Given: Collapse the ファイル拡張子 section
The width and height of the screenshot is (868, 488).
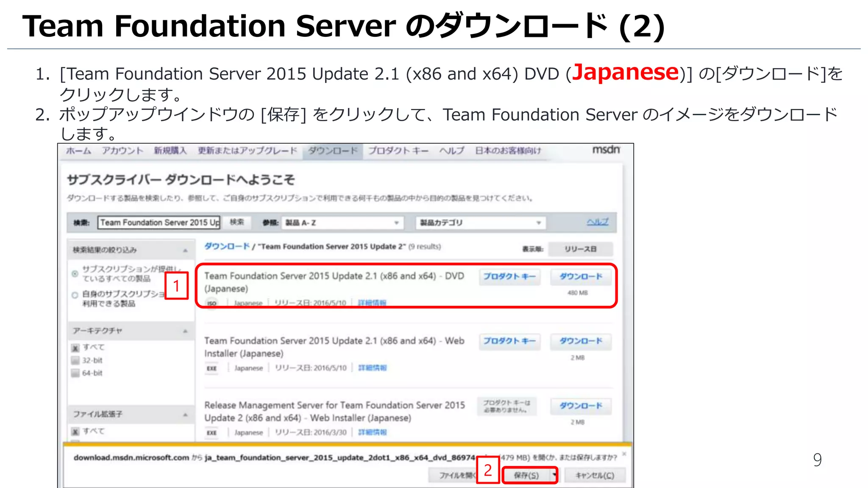Looking at the screenshot, I should 185,414.
